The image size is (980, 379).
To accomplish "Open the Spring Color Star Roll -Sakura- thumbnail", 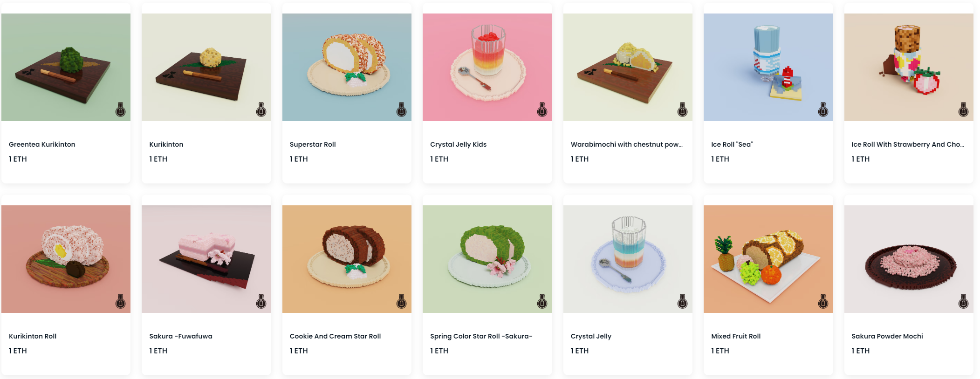I will coord(487,259).
